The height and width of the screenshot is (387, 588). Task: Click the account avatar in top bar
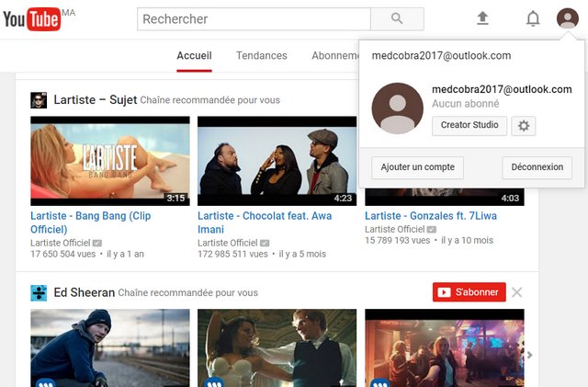(x=567, y=18)
